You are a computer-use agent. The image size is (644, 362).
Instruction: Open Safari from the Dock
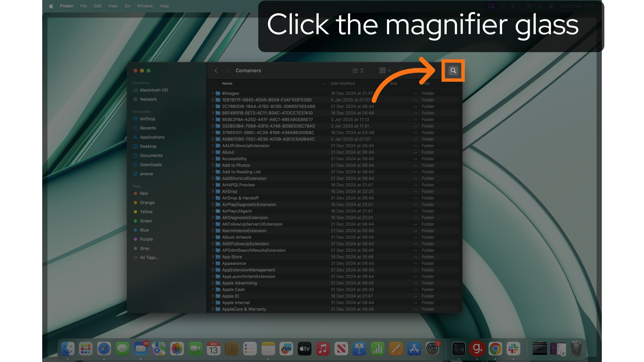tap(104, 349)
